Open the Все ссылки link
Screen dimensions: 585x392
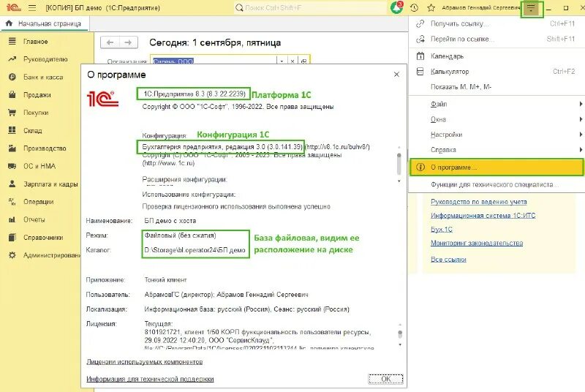click(x=448, y=259)
